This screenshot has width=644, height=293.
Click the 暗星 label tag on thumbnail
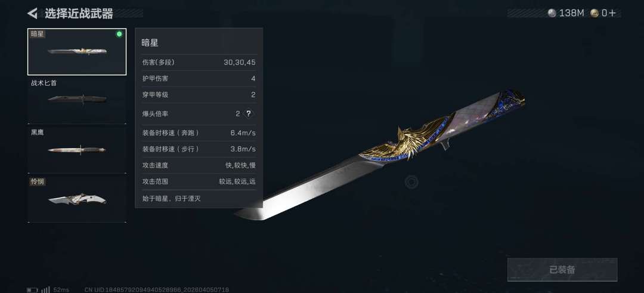click(x=38, y=34)
